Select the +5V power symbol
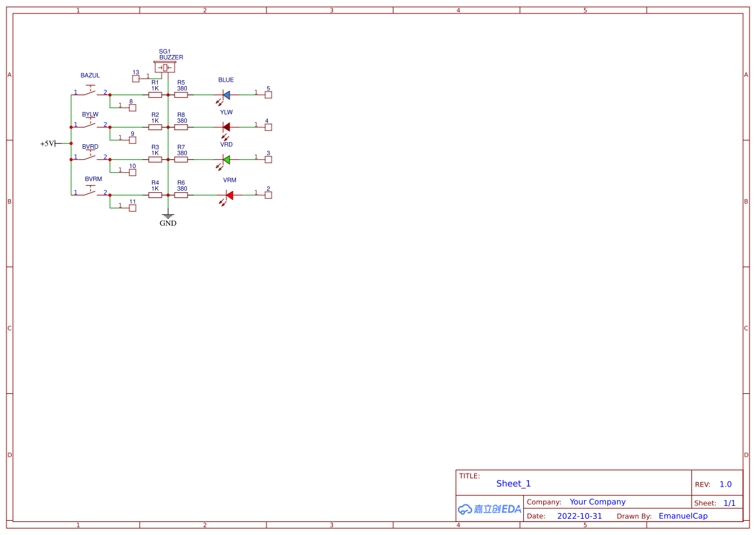Screen dimensions: 756x535 coord(47,143)
